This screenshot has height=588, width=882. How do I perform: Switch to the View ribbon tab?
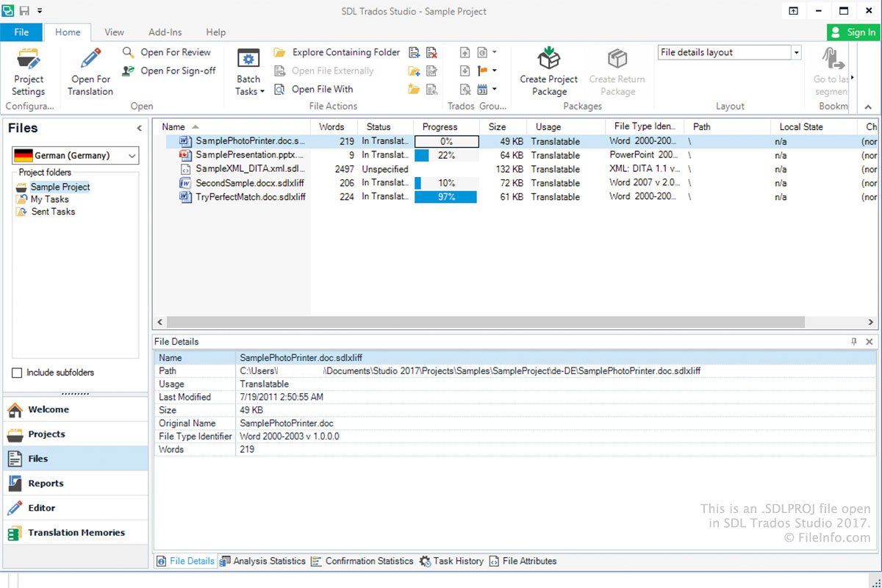point(114,32)
